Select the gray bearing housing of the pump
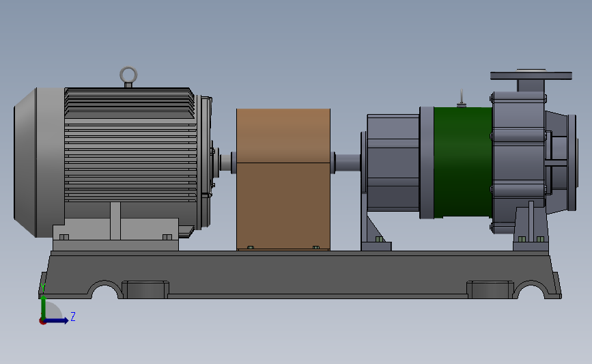 pos(393,163)
